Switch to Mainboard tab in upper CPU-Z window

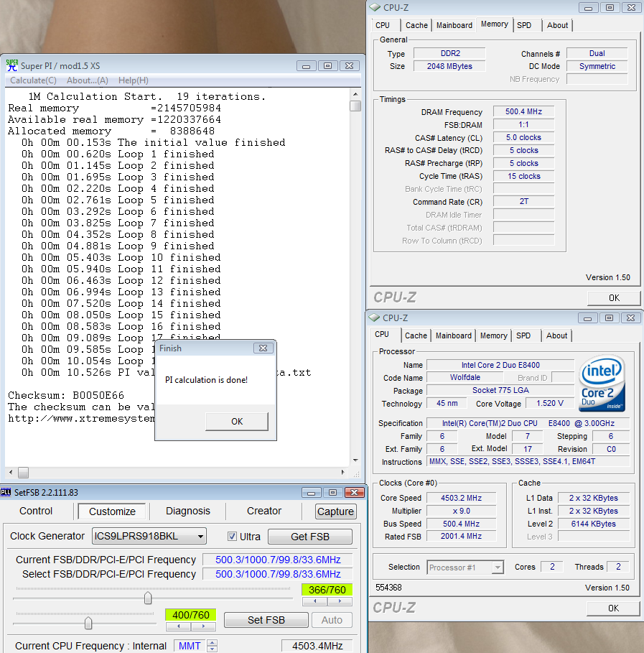(454, 25)
